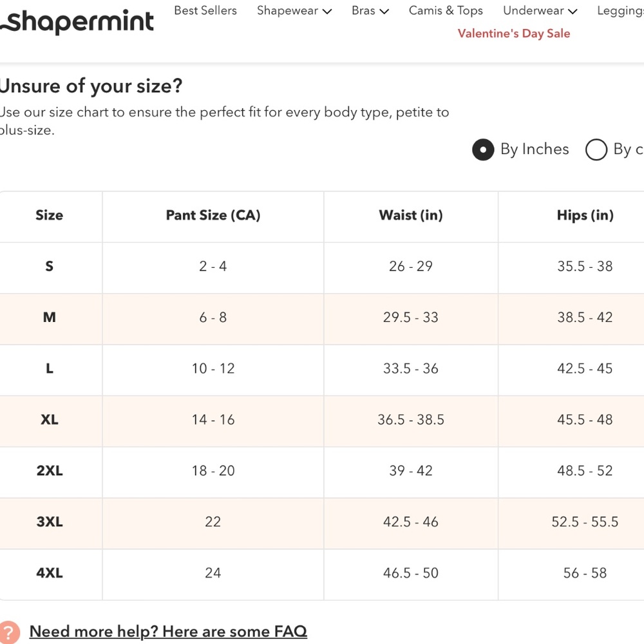Click the Shapermint logo
The image size is (644, 644).
point(77,21)
